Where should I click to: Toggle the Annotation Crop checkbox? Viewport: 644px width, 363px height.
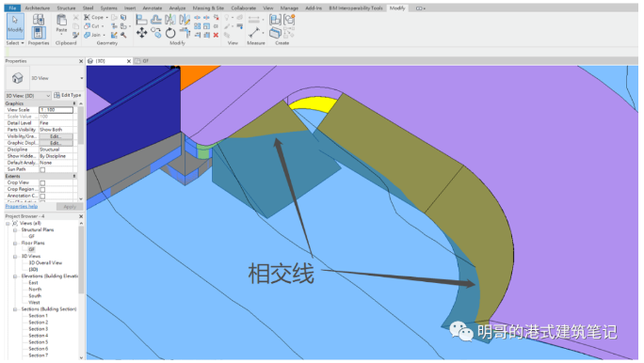[42, 196]
